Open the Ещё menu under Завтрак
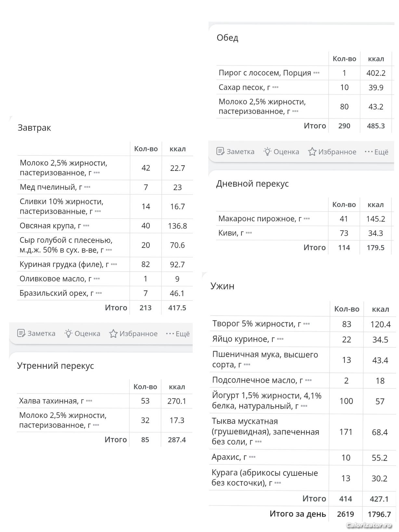The image size is (399, 532). coord(178,334)
